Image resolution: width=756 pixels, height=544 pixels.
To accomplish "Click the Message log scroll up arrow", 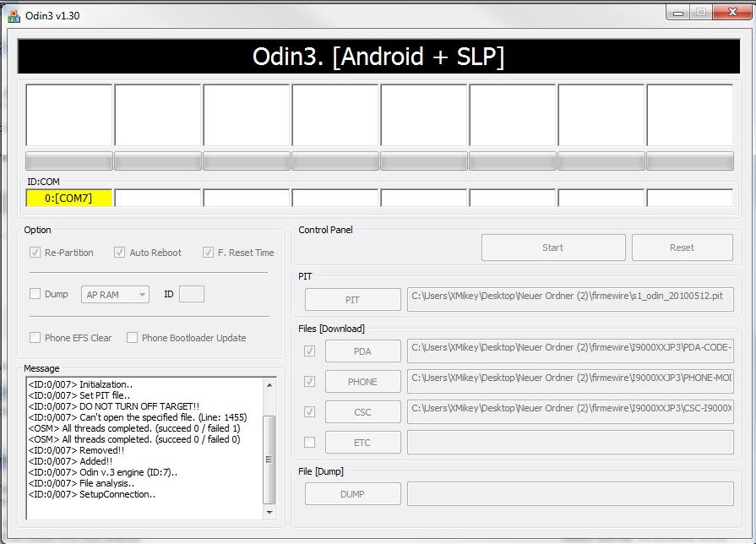I will click(x=269, y=385).
